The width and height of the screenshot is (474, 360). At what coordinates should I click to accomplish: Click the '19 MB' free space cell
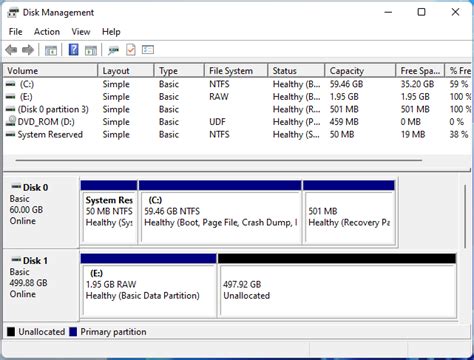tap(413, 135)
